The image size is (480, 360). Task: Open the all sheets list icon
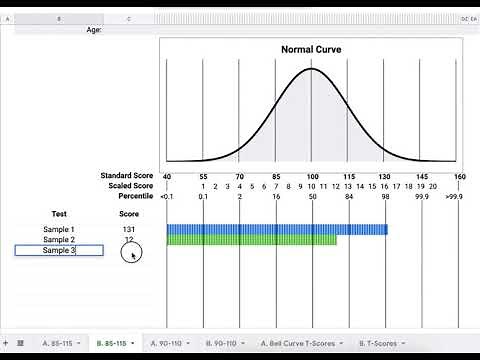point(20,343)
